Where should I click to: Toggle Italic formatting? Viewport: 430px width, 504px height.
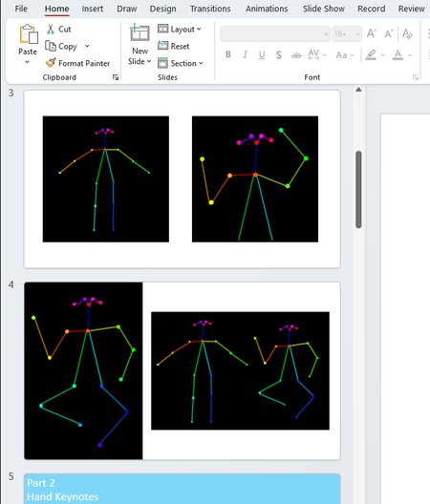(x=245, y=54)
